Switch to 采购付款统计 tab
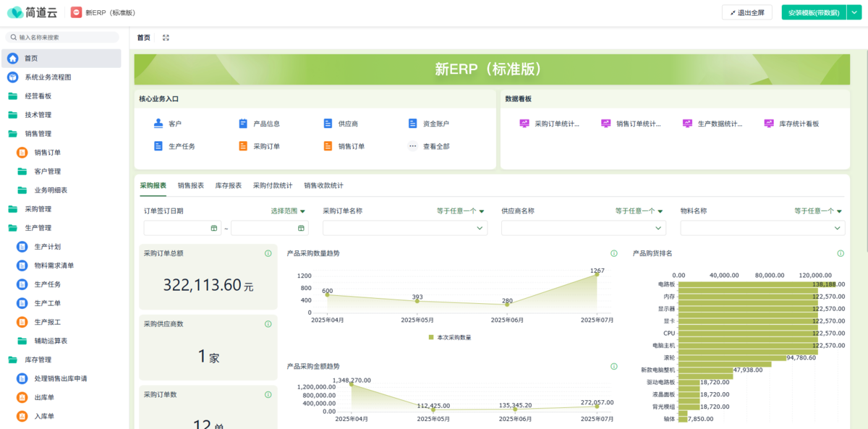This screenshot has height=429, width=868. pos(273,186)
